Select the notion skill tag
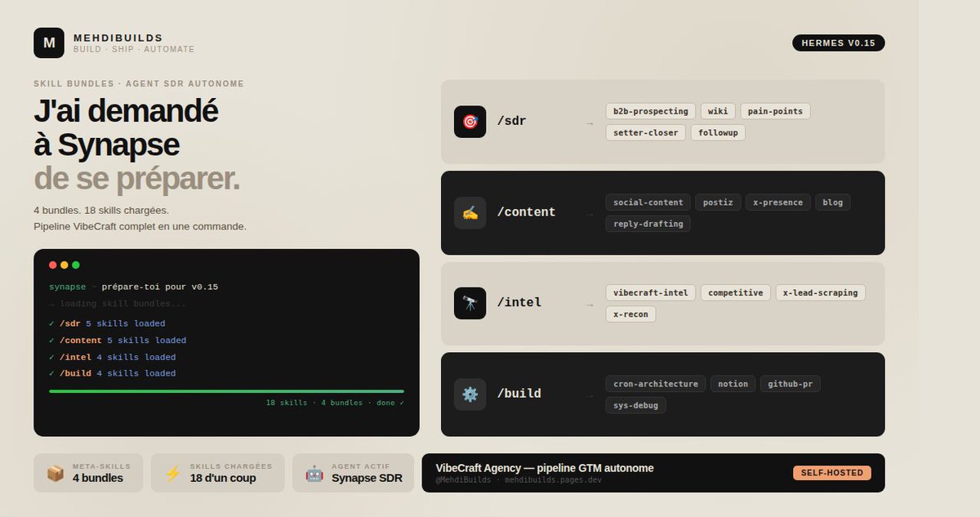This screenshot has height=517, width=980. (733, 384)
